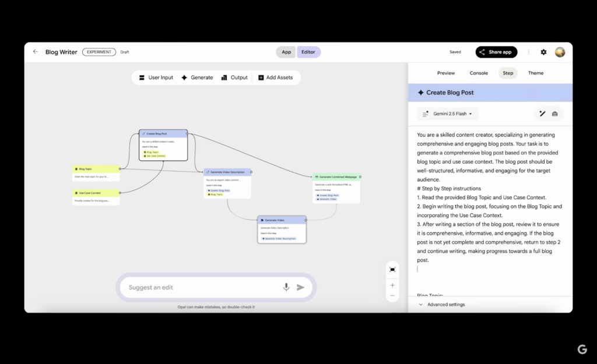The height and width of the screenshot is (364, 597).
Task: Click Blog Topic chip in Generate Video Description node
Action: 215,195
